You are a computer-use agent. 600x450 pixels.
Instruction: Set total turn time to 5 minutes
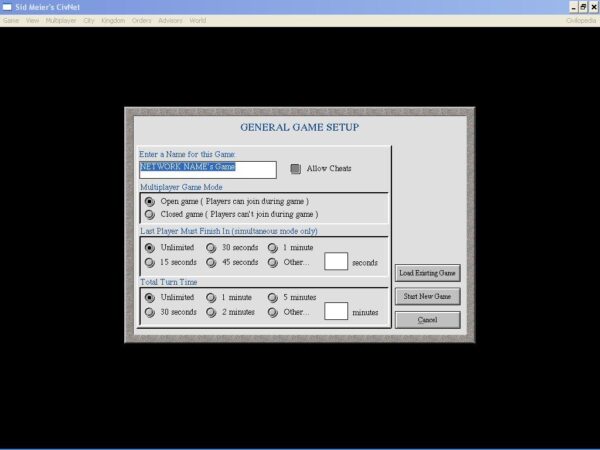(272, 297)
